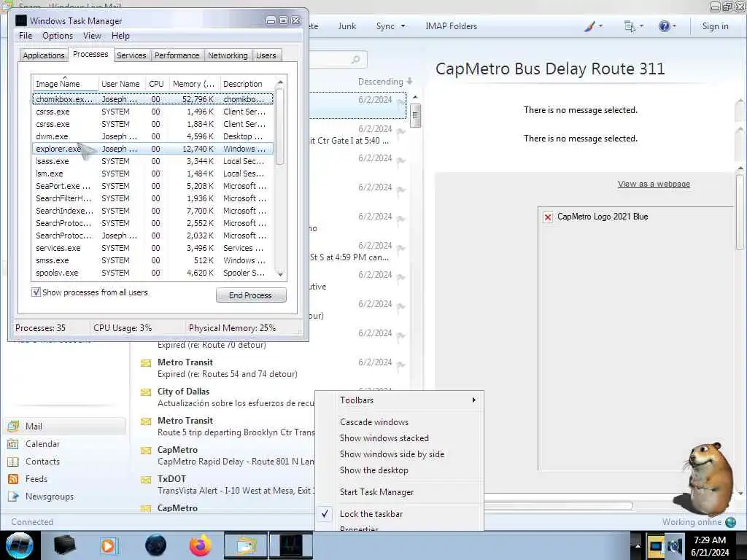
Task: Open Windows Media Player taskbar icon
Action: (109, 545)
